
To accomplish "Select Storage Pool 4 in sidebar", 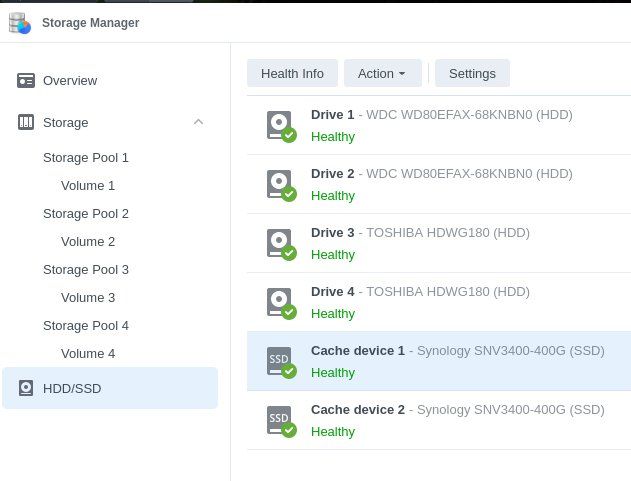I will click(86, 325).
